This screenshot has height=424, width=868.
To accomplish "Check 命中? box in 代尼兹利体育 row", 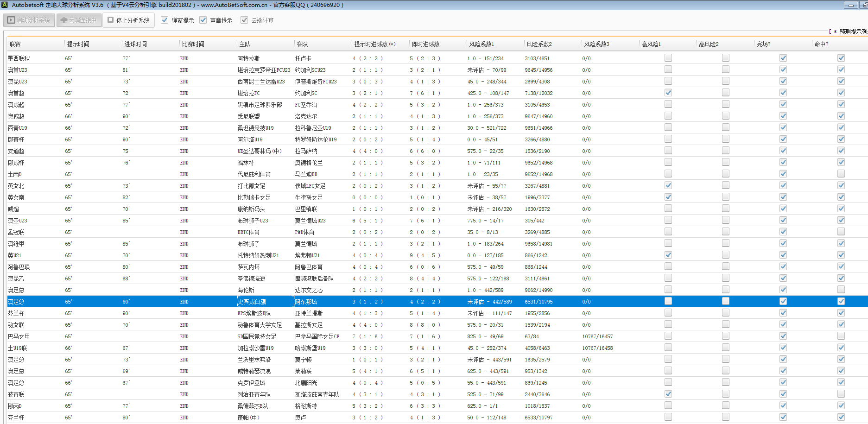I will pyautogui.click(x=841, y=174).
